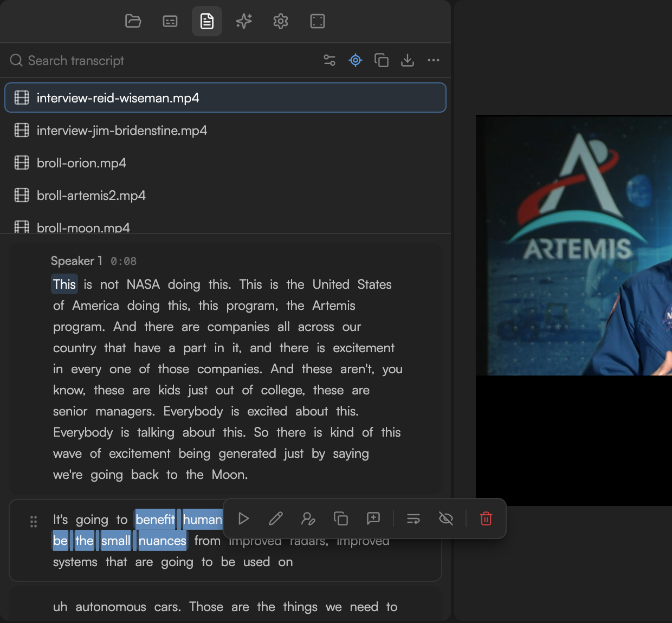Delete selection with red trash icon

(x=486, y=518)
